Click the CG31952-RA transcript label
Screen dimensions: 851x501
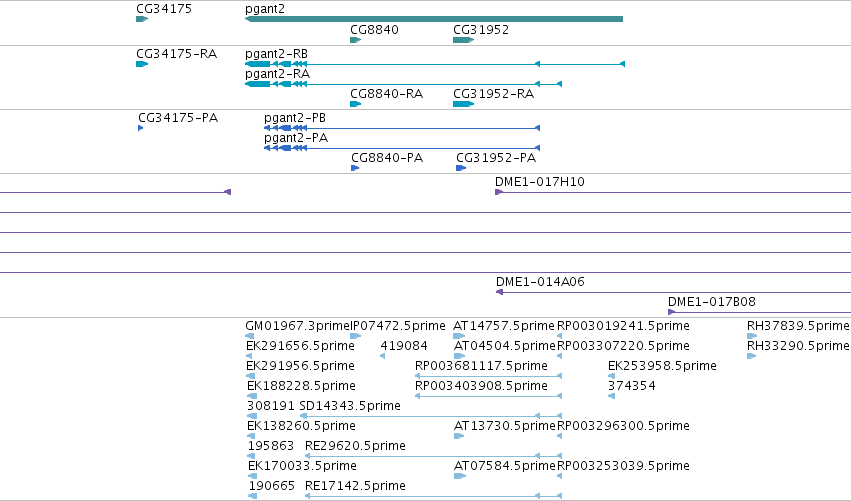coord(493,94)
